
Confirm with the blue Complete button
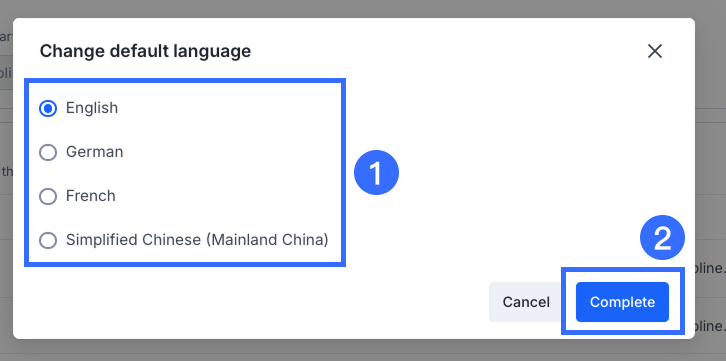[x=622, y=302]
